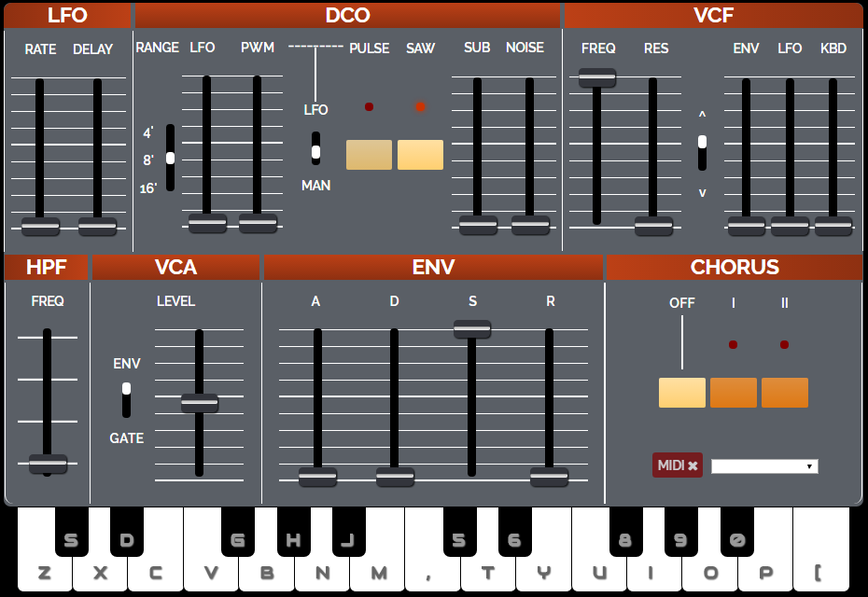Screen dimensions: 868x597
Task: Click the Chorus II indicator LED
Action: [784, 345]
